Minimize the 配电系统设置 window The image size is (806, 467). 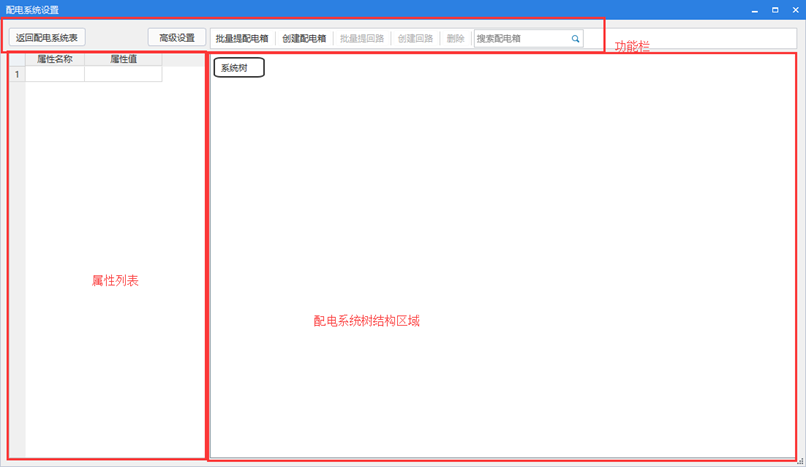click(754, 9)
